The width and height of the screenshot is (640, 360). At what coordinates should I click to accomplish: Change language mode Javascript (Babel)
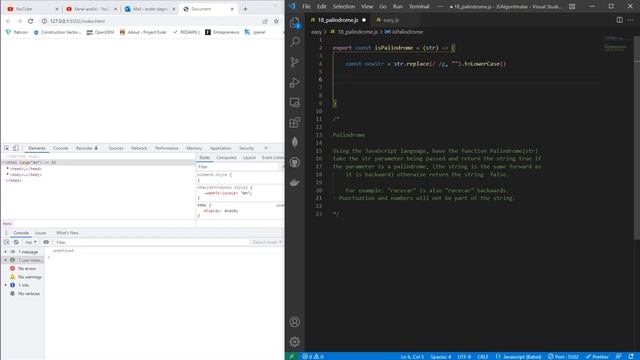click(x=519, y=356)
